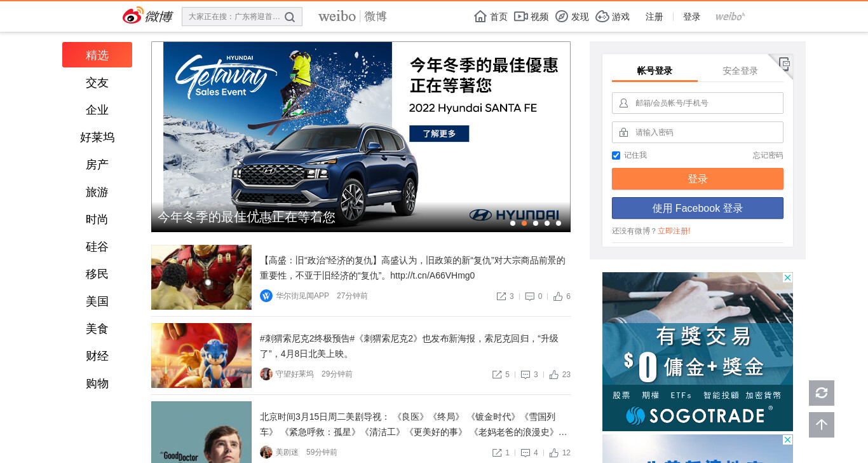Open 视频 video icon
This screenshot has height=463, width=868.
pyautogui.click(x=520, y=17)
